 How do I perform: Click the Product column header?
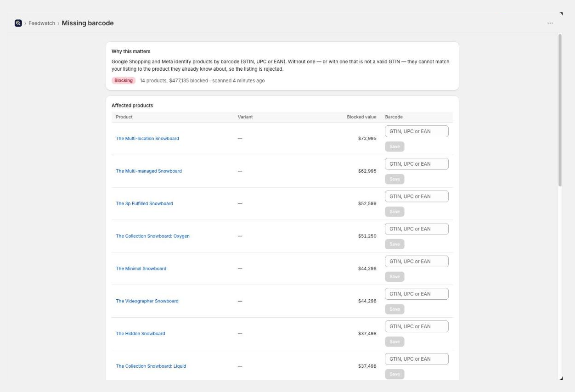(x=124, y=117)
